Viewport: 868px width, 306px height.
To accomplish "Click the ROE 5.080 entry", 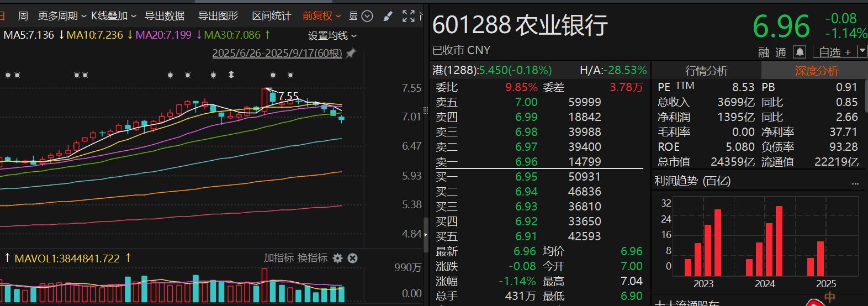I will coord(706,147).
